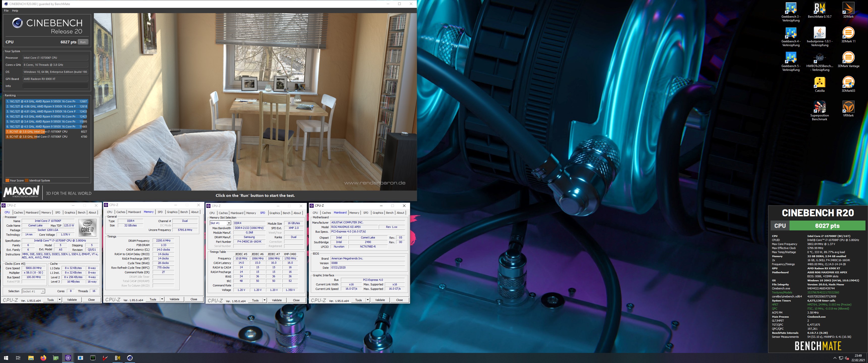Open Windows Start menu
The height and width of the screenshot is (363, 868).
(x=6, y=358)
